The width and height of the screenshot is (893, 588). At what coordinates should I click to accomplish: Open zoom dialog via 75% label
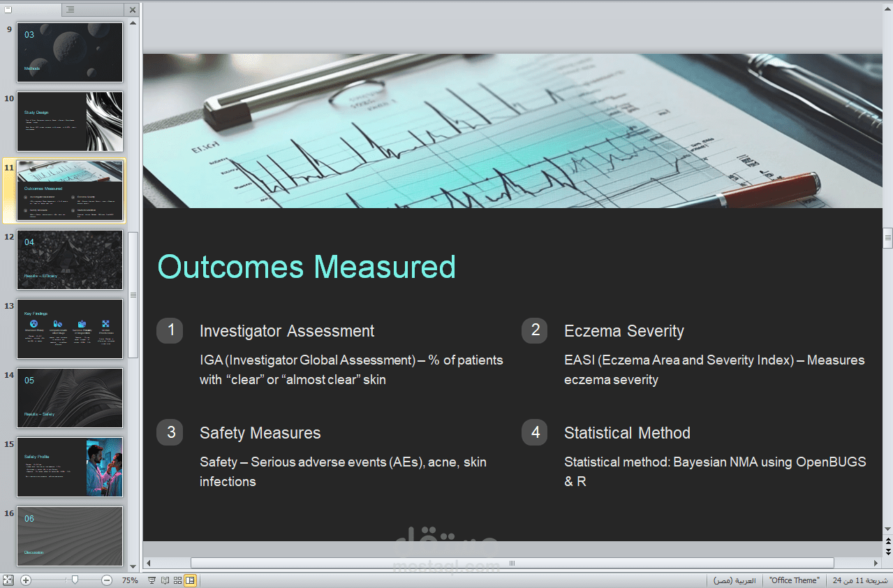(x=130, y=580)
